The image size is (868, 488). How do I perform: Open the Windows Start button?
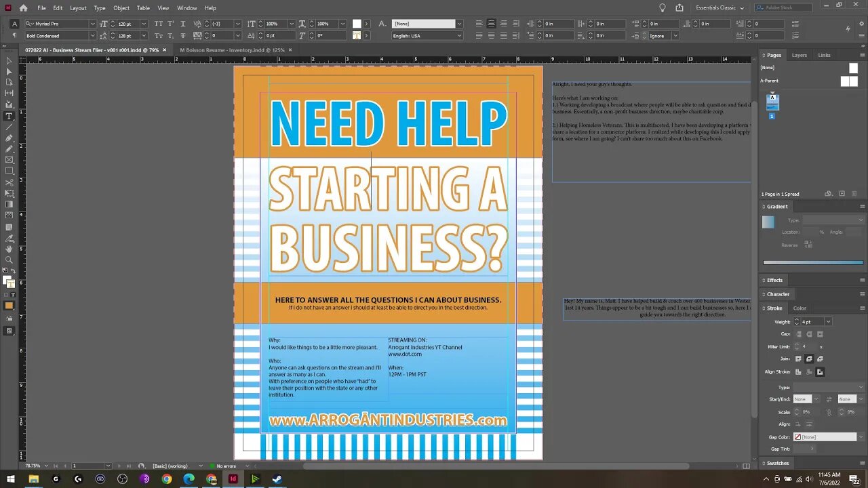pos(11,479)
